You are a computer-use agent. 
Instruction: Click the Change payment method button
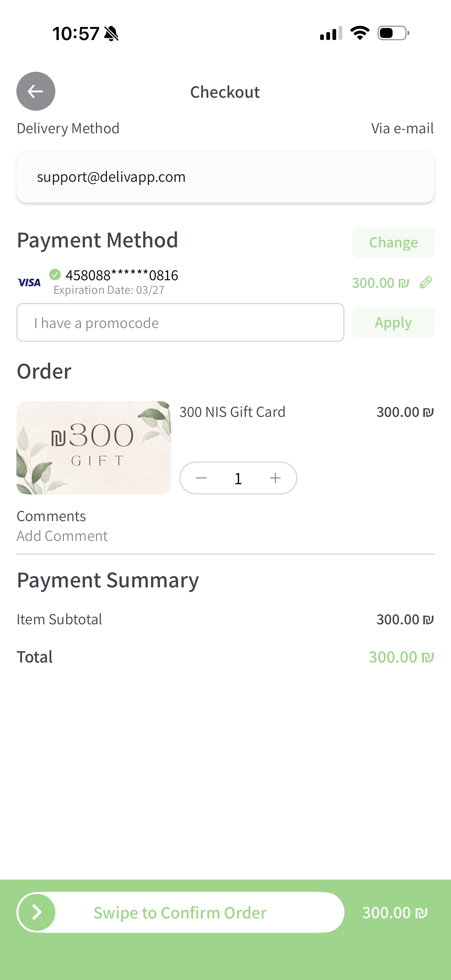click(x=393, y=243)
